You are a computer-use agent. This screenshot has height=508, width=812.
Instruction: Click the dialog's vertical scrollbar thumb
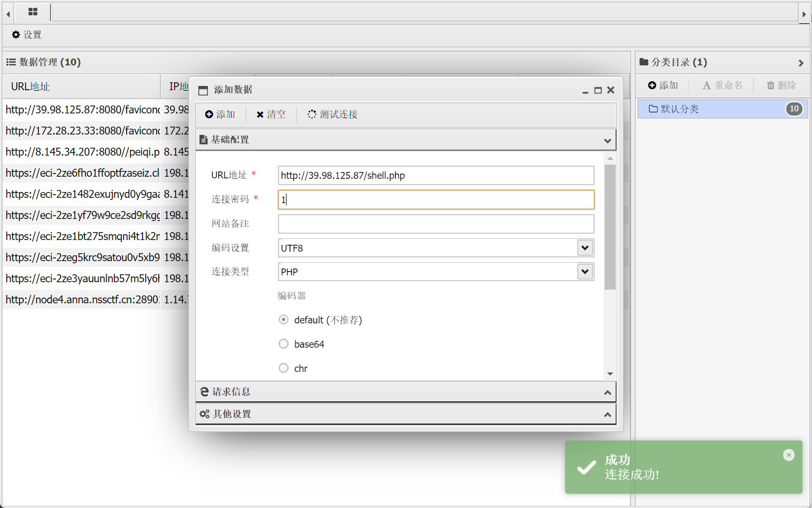point(610,227)
